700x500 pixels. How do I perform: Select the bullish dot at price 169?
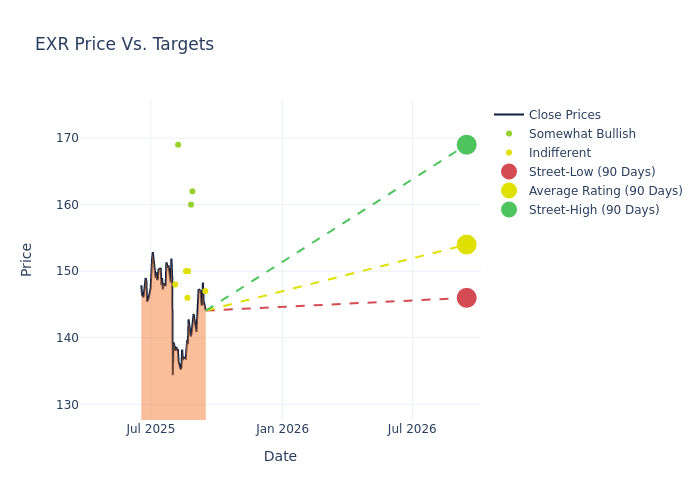pos(178,145)
